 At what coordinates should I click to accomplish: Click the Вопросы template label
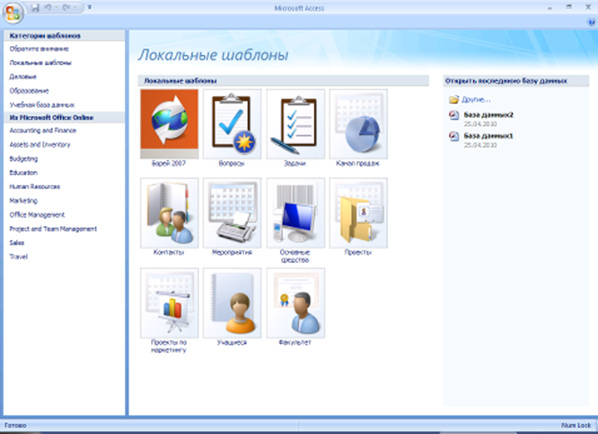click(231, 163)
